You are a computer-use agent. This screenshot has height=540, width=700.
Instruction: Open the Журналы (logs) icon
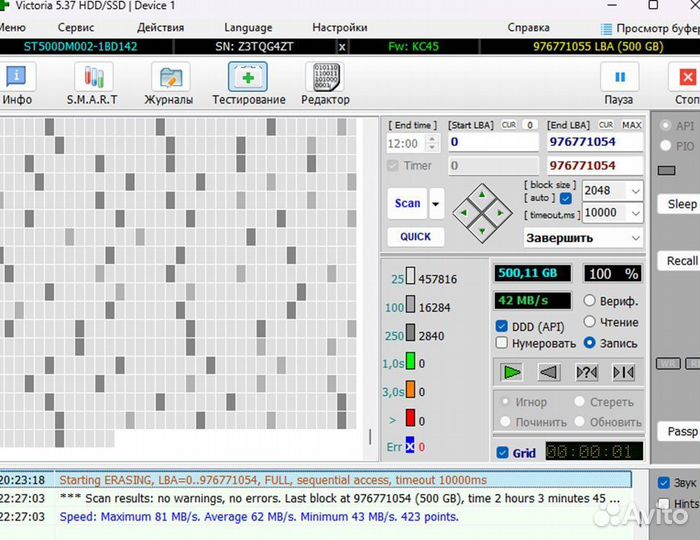coord(170,78)
